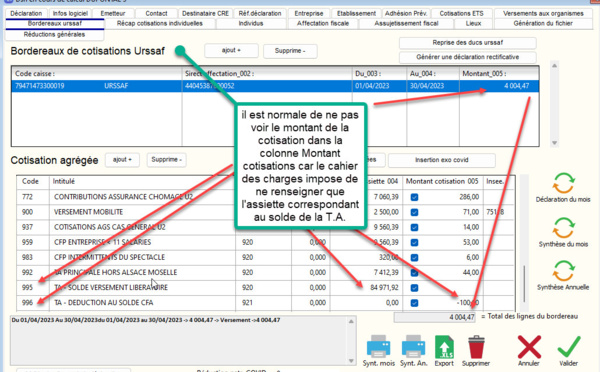
Task: Open the Infos logiciel tab
Action: point(70,13)
